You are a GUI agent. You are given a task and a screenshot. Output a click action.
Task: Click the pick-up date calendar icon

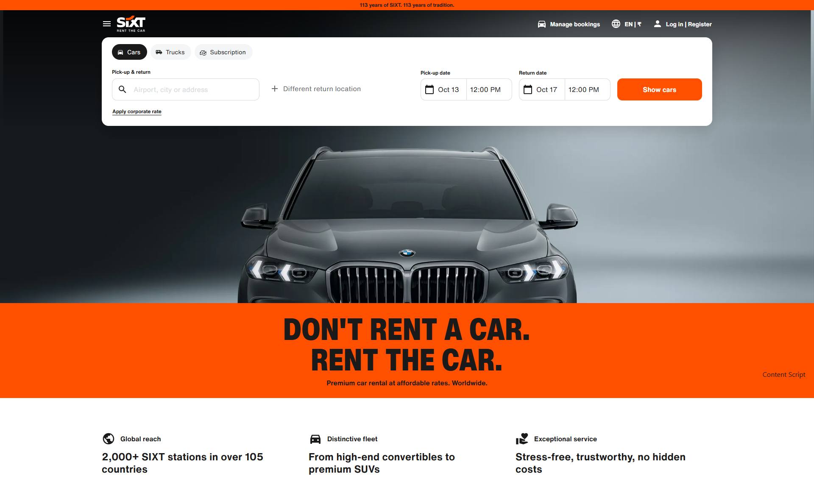[429, 89]
